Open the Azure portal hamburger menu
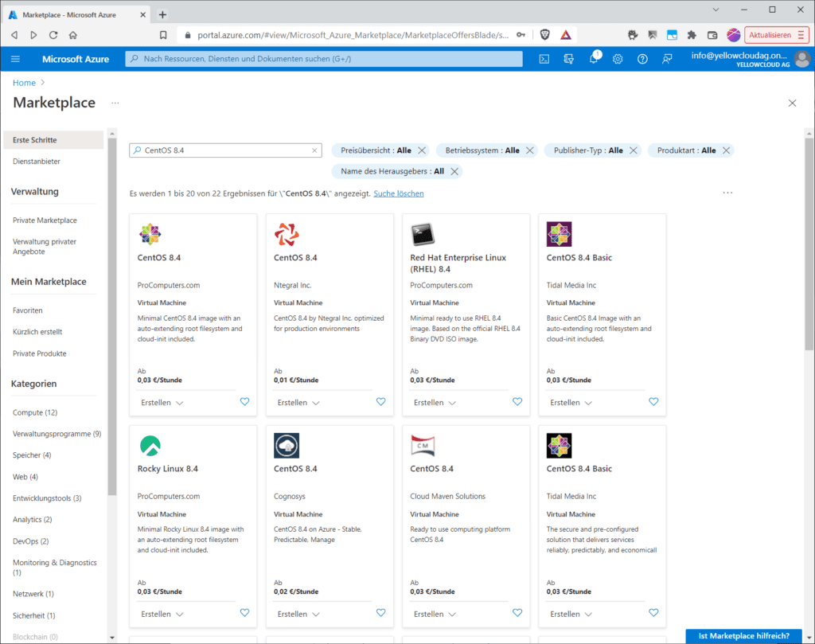Screen dimensions: 815x644 tap(15, 59)
